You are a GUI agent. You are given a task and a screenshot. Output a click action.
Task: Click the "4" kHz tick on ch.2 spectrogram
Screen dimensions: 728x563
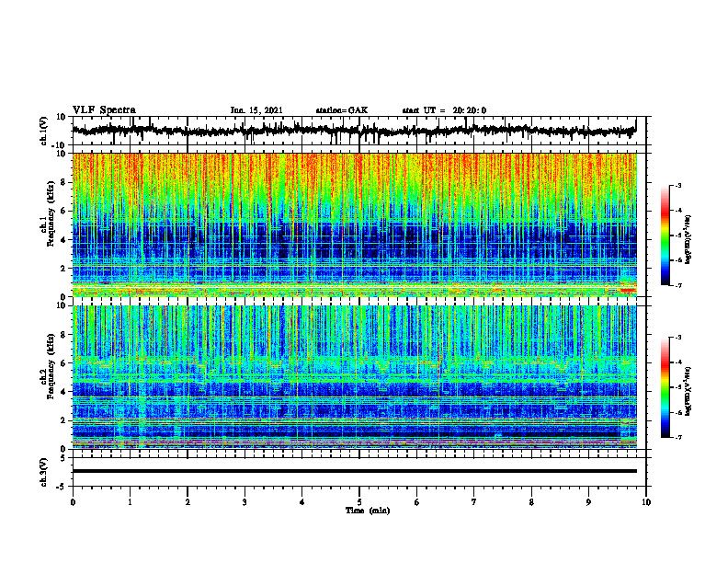pos(64,392)
